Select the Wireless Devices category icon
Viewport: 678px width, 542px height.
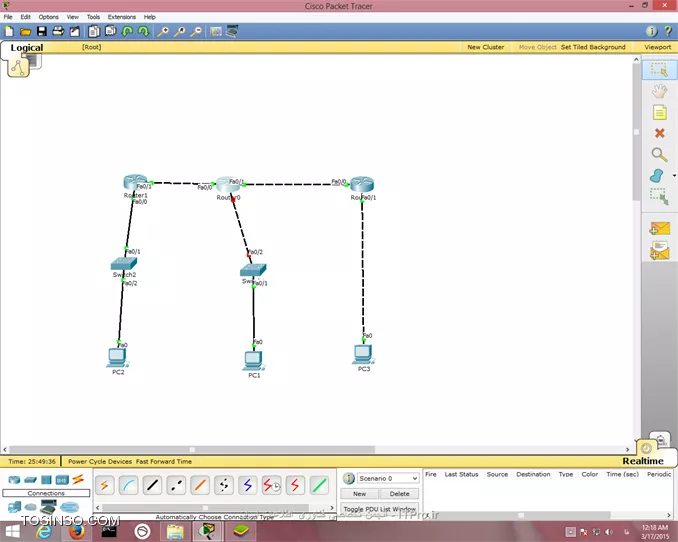point(62,480)
